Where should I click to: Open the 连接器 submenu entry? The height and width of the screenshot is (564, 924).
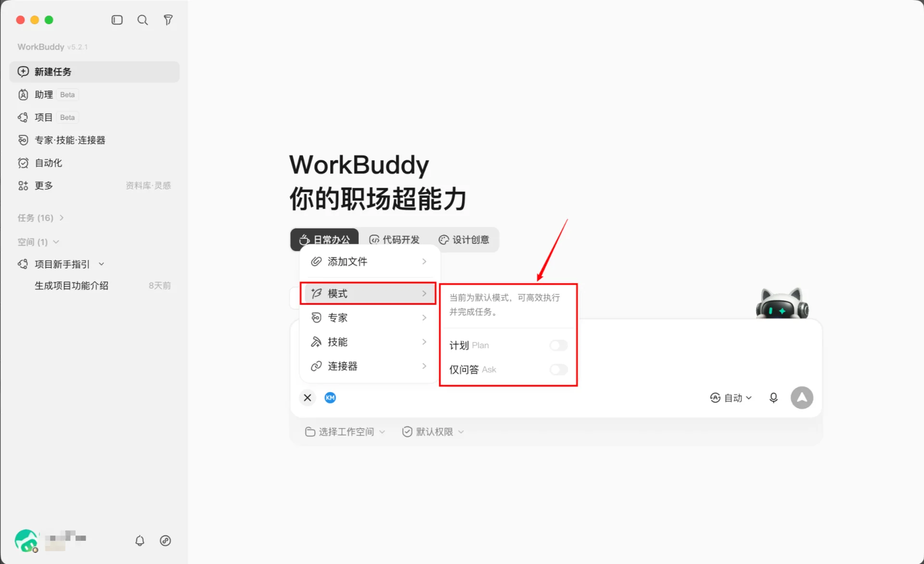click(369, 366)
